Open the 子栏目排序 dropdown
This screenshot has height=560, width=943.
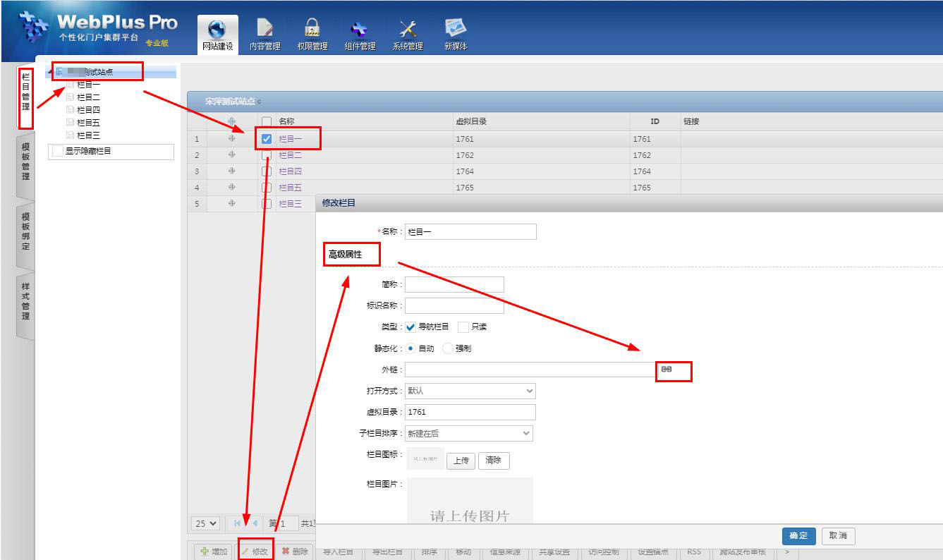click(468, 433)
